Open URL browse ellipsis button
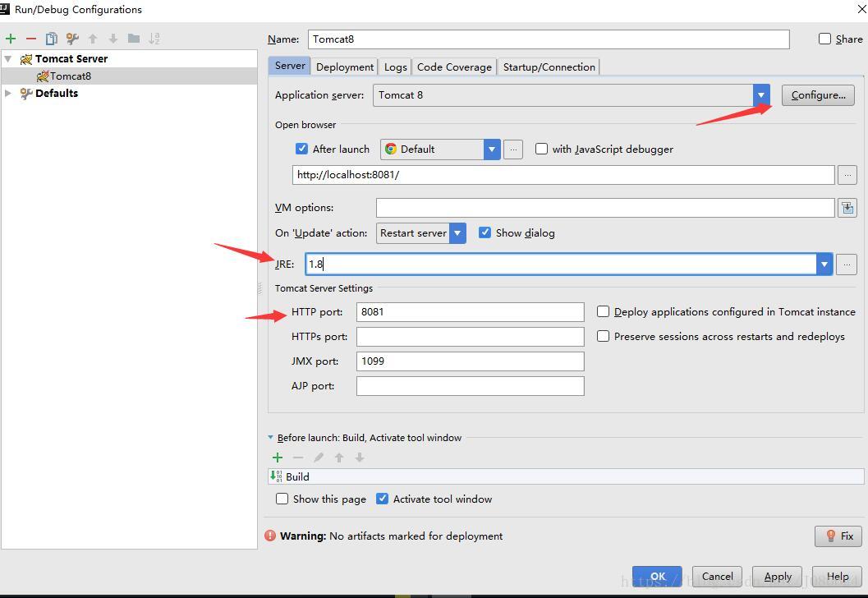This screenshot has width=868, height=598. click(847, 175)
